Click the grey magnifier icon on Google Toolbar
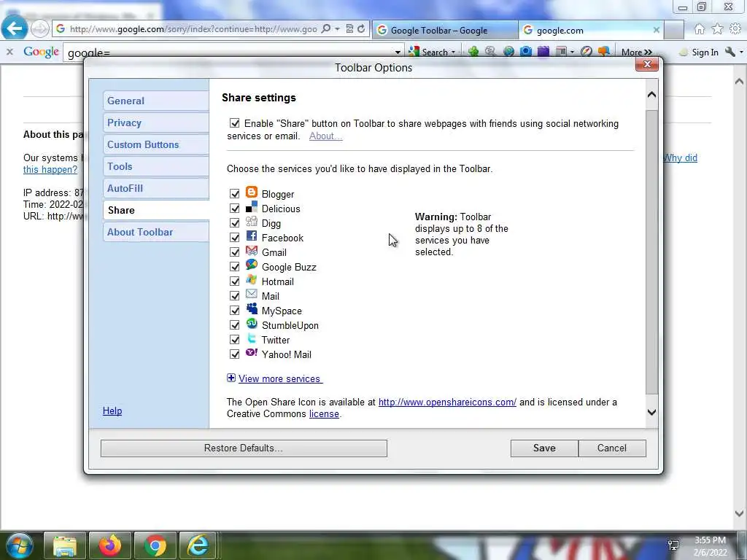 [x=490, y=52]
